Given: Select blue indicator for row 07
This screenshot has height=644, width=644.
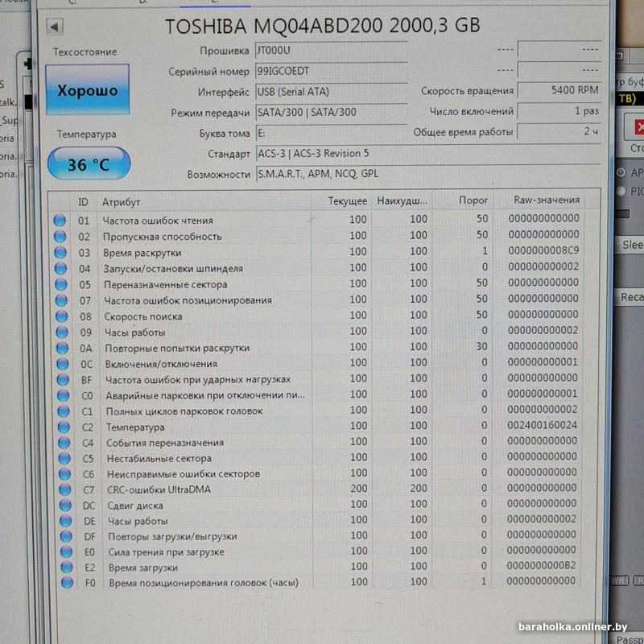Looking at the screenshot, I should pos(61,300).
